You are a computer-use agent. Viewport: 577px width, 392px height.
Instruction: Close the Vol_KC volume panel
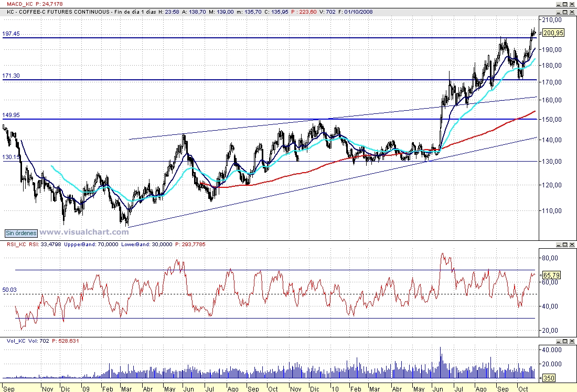point(572,341)
